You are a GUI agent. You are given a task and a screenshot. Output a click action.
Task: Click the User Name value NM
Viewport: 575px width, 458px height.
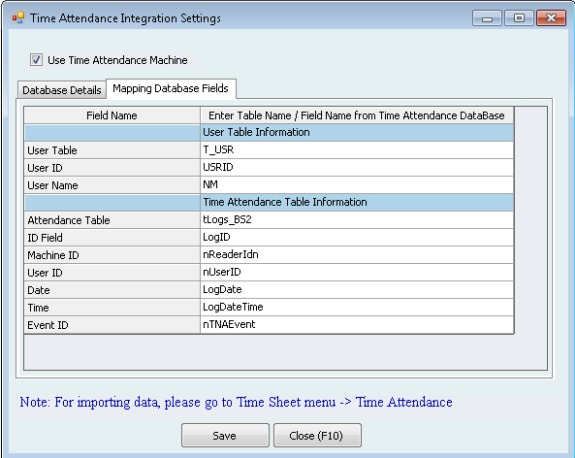click(357, 185)
